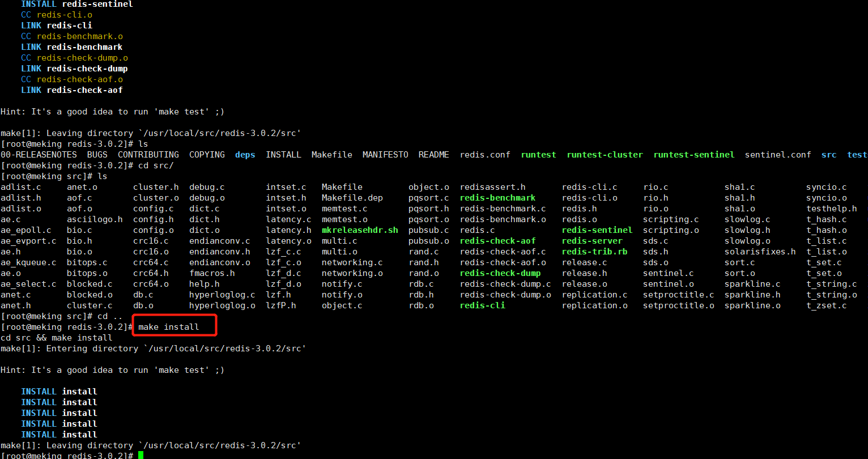
Task: Select hyperloglog.c in the listing
Action: [x=222, y=295]
